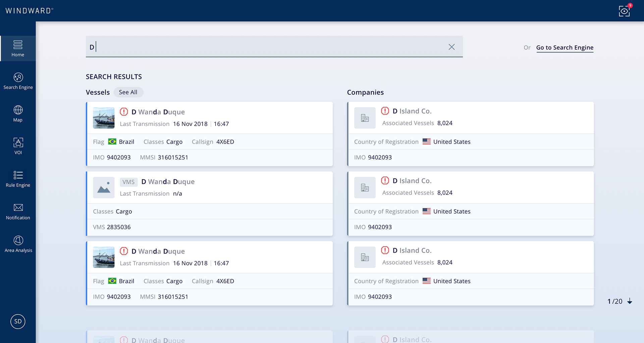Click building icon of second D Island Co.
The height and width of the screenshot is (343, 644).
[x=365, y=188]
